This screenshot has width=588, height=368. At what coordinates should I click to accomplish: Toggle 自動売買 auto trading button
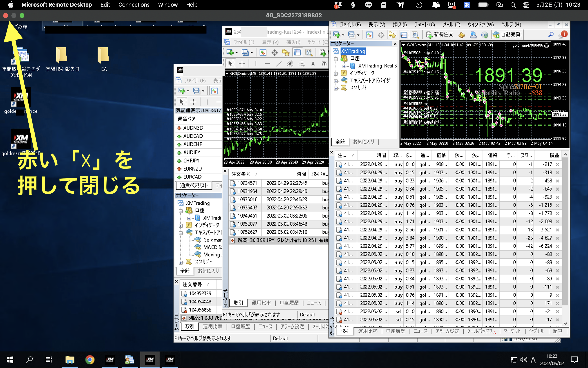pyautogui.click(x=507, y=35)
